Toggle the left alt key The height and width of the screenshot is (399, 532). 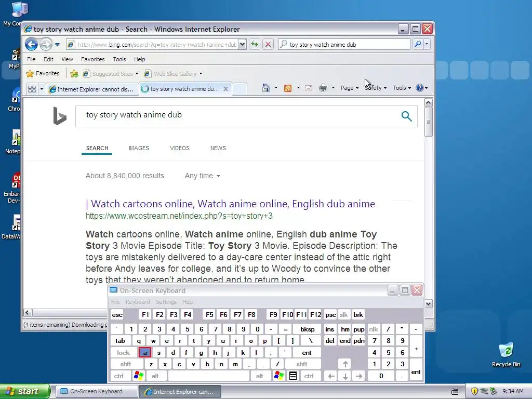click(155, 376)
